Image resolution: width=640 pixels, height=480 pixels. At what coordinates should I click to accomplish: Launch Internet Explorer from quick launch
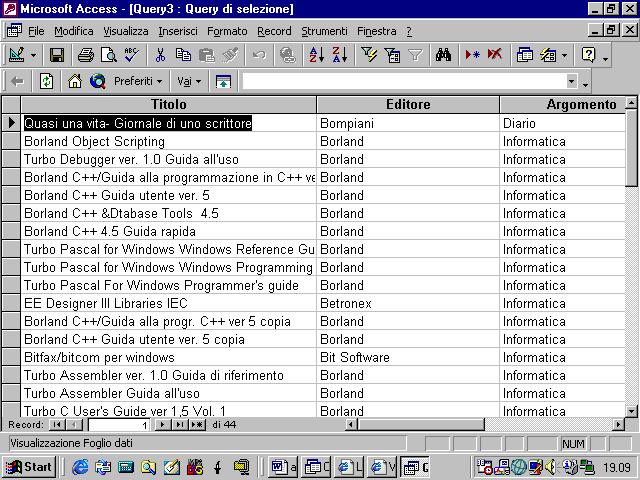tap(80, 467)
